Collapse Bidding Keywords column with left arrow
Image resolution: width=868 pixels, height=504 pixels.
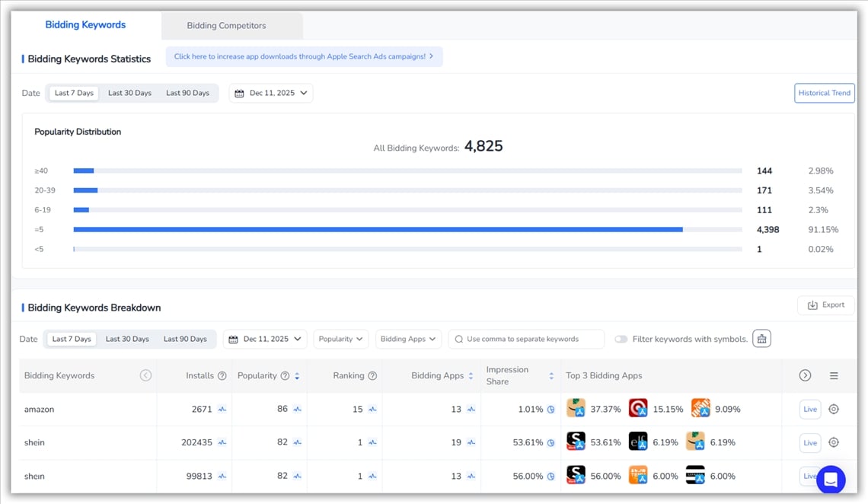pos(145,376)
